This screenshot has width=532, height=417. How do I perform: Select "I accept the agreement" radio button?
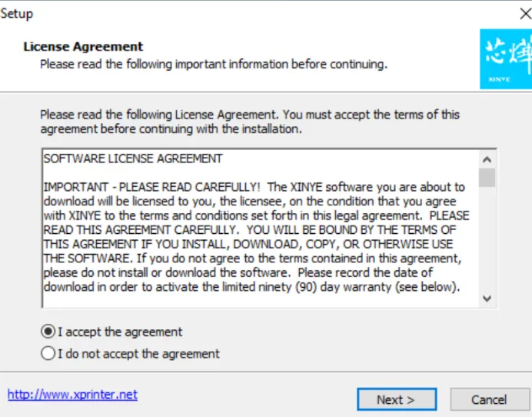(48, 332)
